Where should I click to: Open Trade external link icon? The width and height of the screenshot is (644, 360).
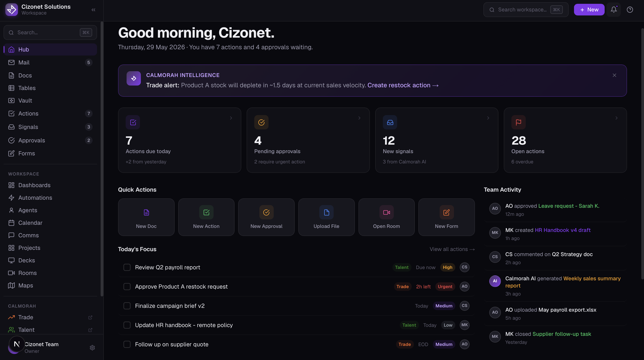[x=90, y=317]
